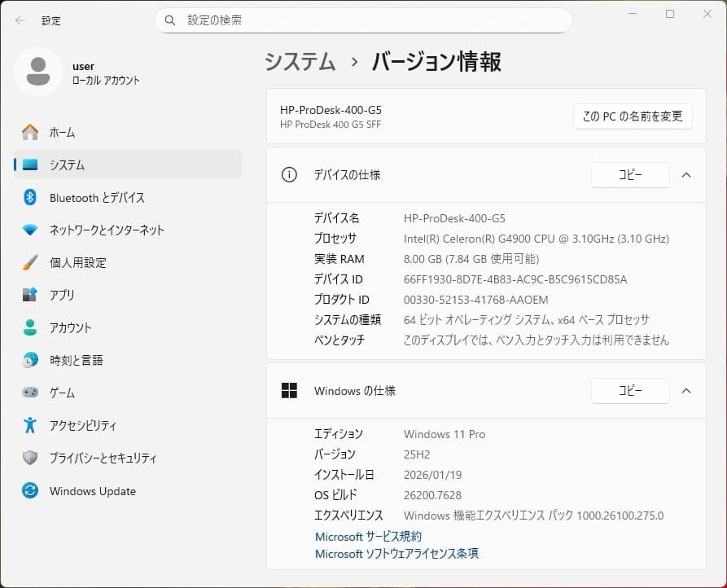The height and width of the screenshot is (588, 727).
Task: Click the この PC の名前を変更 button
Action: [631, 116]
